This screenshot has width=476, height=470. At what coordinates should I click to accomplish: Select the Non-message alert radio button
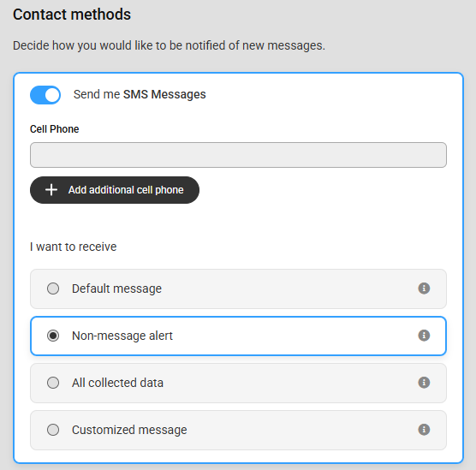(53, 336)
